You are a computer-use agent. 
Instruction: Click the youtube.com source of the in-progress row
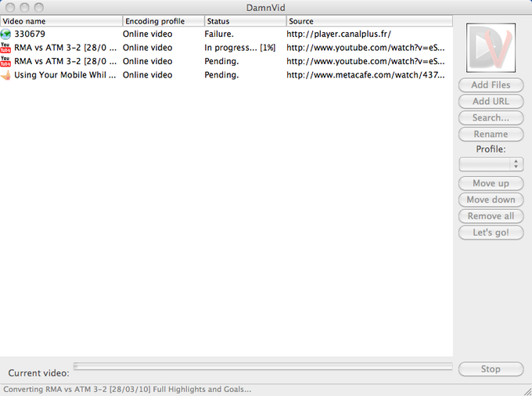point(365,48)
